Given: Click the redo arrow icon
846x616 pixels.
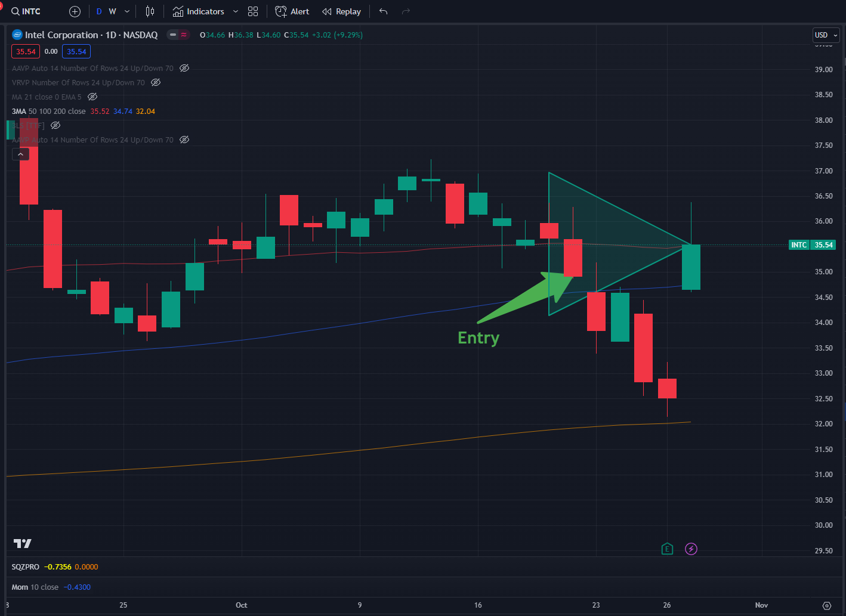Looking at the screenshot, I should [x=406, y=11].
